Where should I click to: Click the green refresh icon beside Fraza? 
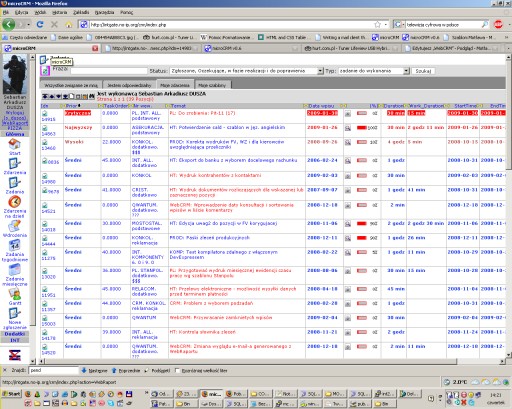point(45,70)
